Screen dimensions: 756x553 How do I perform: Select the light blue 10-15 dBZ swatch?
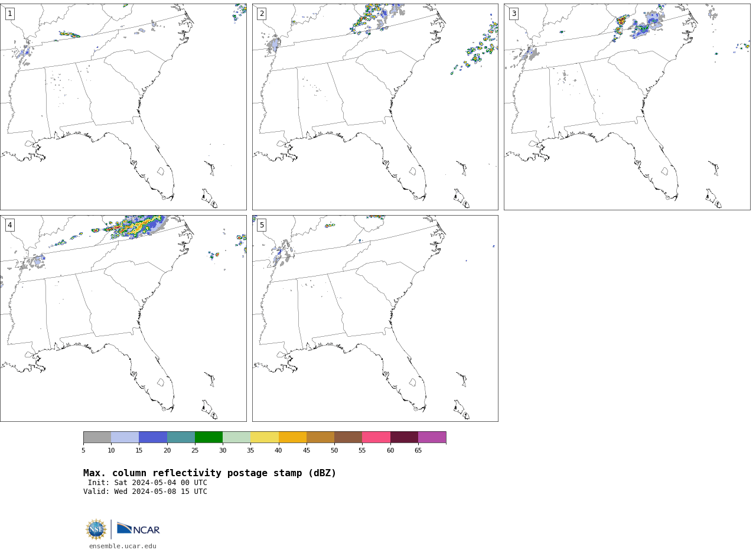pyautogui.click(x=125, y=437)
